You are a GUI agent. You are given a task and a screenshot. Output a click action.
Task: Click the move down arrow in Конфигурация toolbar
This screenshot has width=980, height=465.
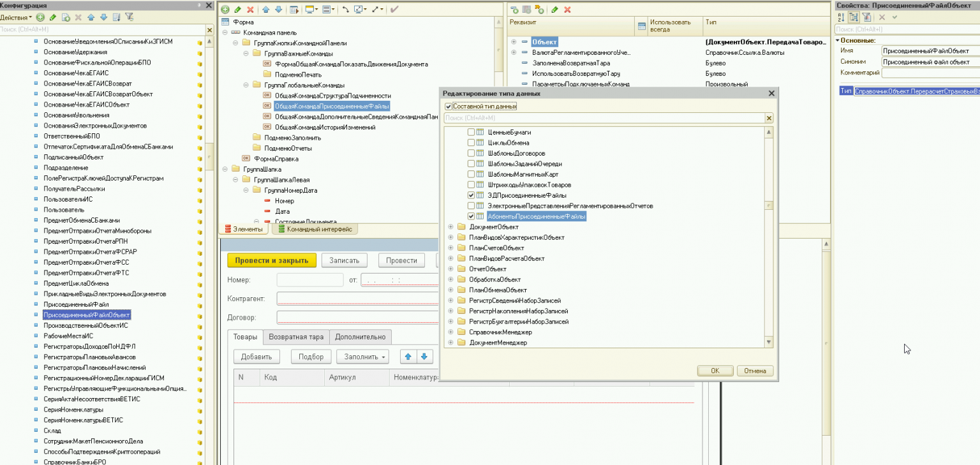pos(103,17)
